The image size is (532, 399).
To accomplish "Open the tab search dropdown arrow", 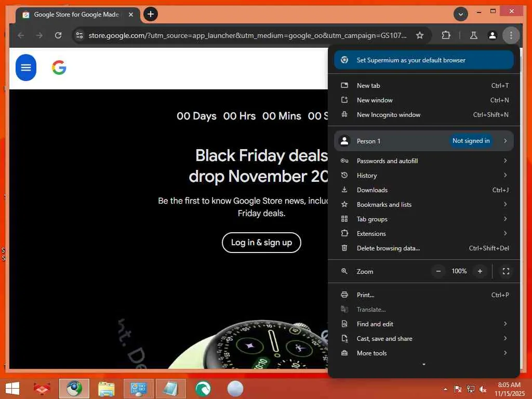I will (461, 14).
